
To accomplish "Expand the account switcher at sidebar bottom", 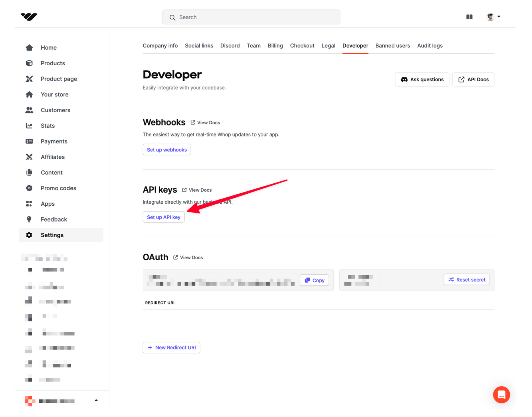I will pyautogui.click(x=96, y=400).
